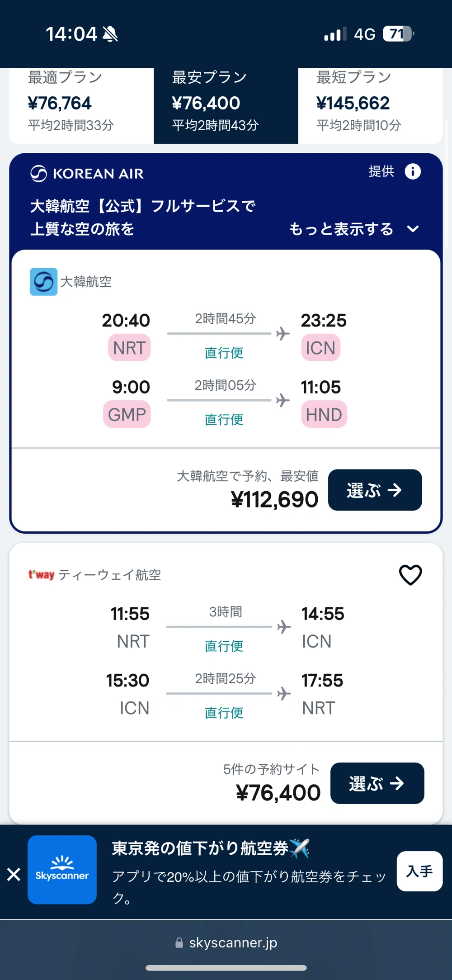Tap the skyscanner.jp address bar

point(233,942)
